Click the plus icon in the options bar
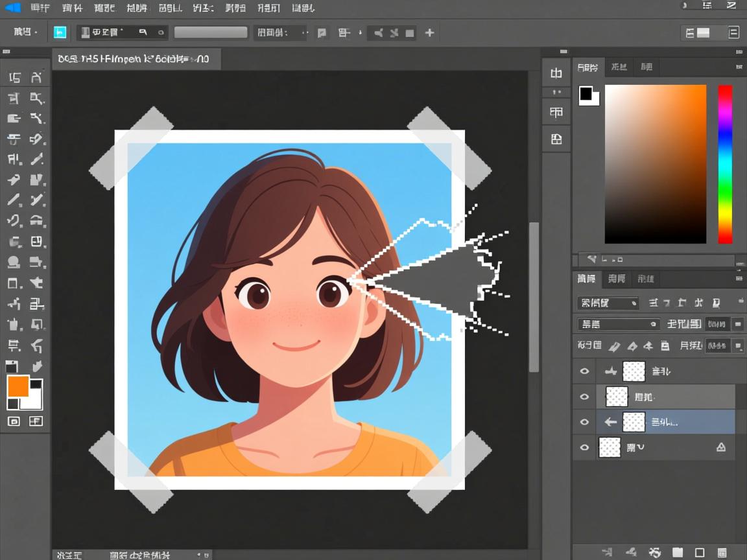The width and height of the screenshot is (747, 560). (x=429, y=32)
